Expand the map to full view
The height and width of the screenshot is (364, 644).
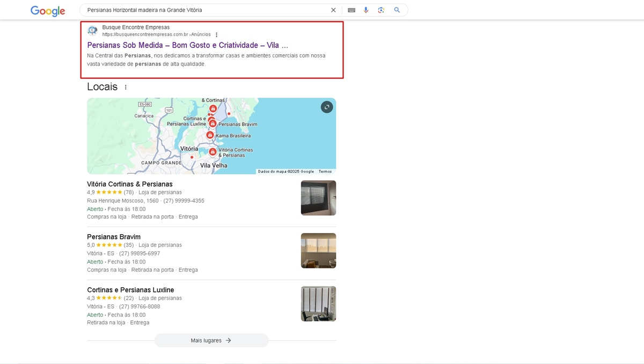point(327,107)
